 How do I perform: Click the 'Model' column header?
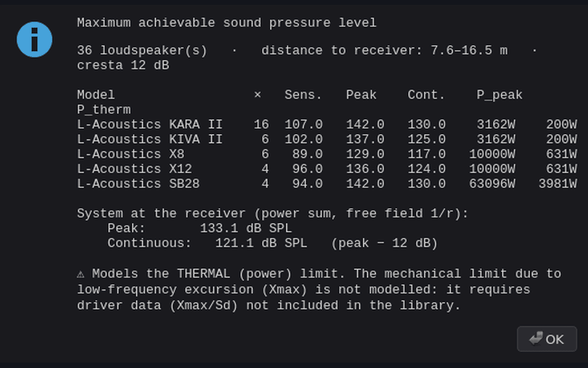tap(96, 95)
